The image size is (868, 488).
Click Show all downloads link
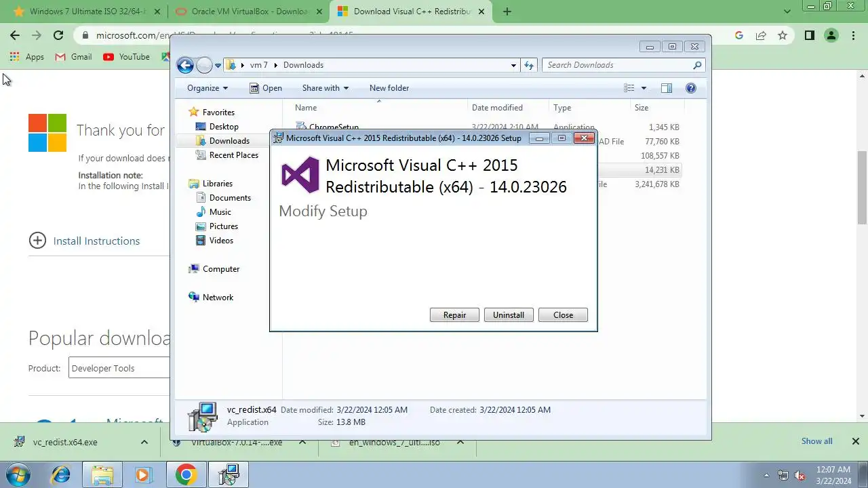click(816, 441)
